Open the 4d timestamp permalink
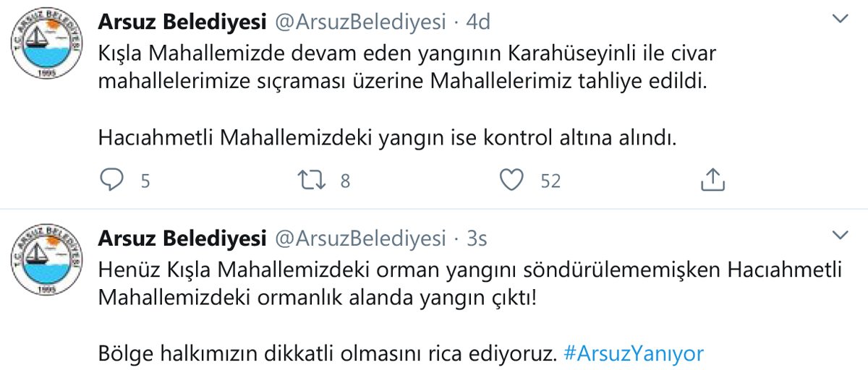 click(x=478, y=22)
